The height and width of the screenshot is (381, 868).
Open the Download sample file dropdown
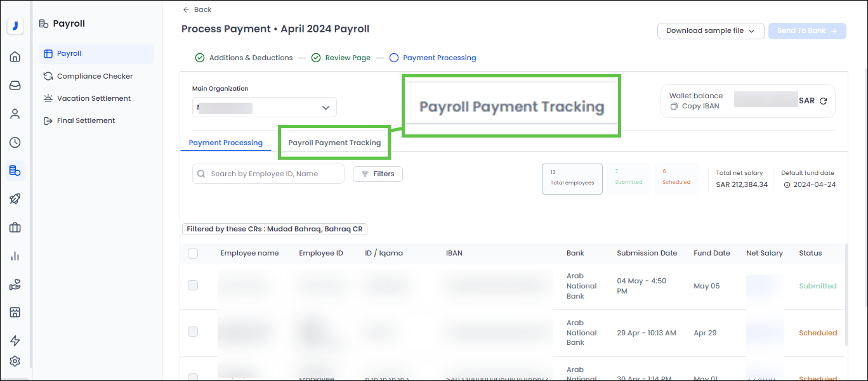click(710, 30)
